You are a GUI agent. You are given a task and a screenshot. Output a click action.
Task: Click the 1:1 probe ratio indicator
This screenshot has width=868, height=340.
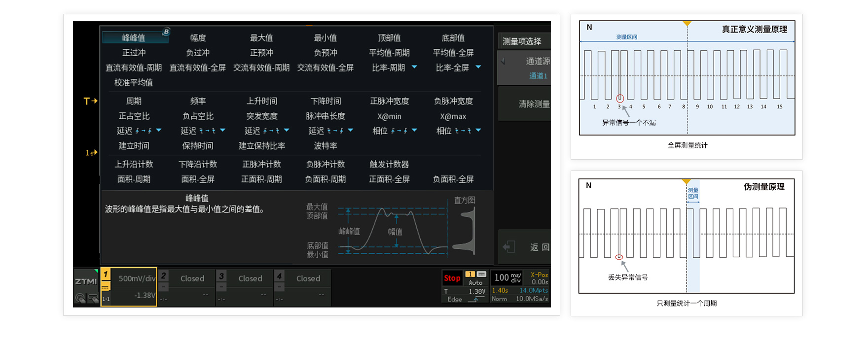pos(106,299)
